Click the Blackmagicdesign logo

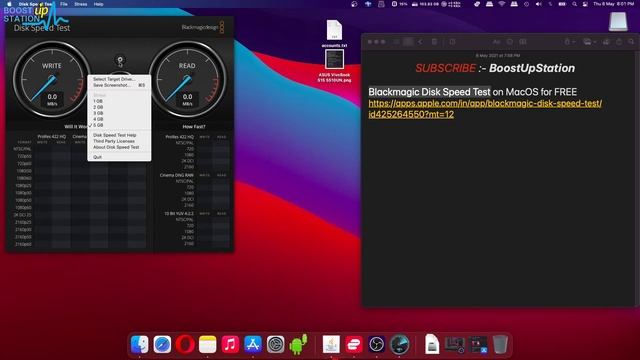pos(202,27)
